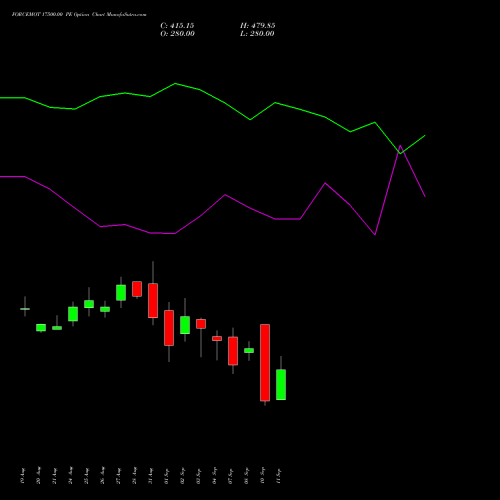Select the 27 Aug date label

tap(119, 476)
